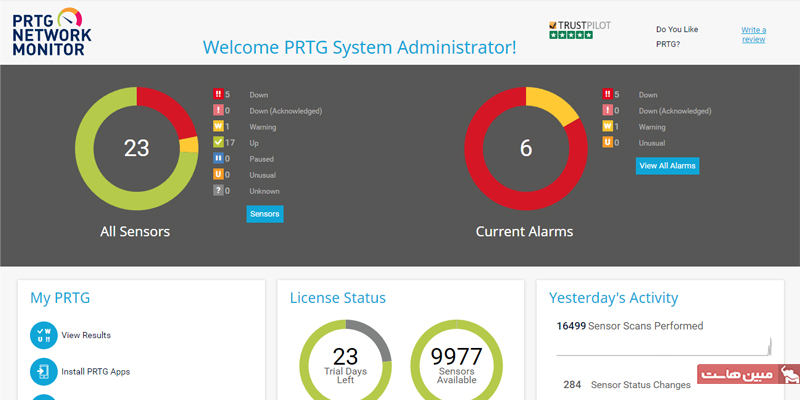Click the View Results round icon
Image resolution: width=800 pixels, height=400 pixels.
click(x=43, y=335)
